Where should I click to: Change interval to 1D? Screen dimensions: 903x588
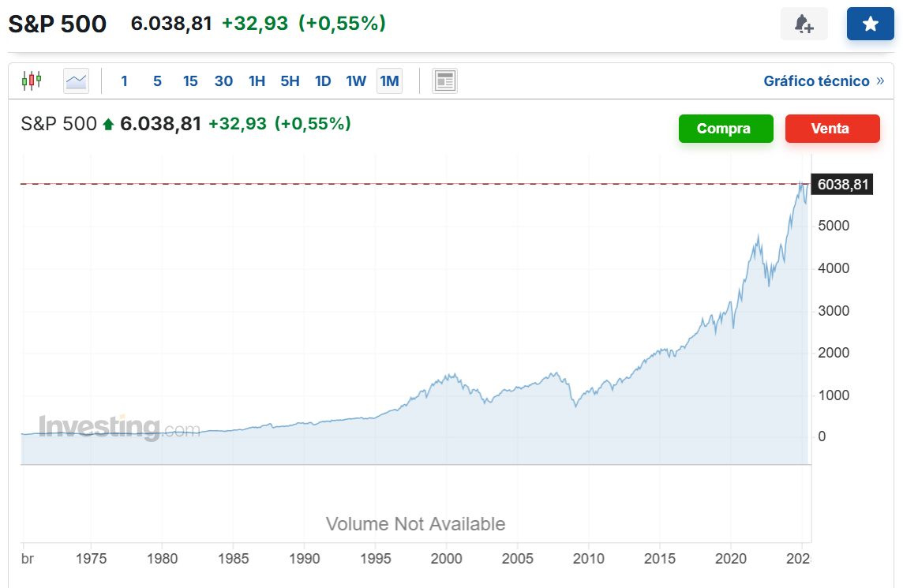pyautogui.click(x=323, y=81)
